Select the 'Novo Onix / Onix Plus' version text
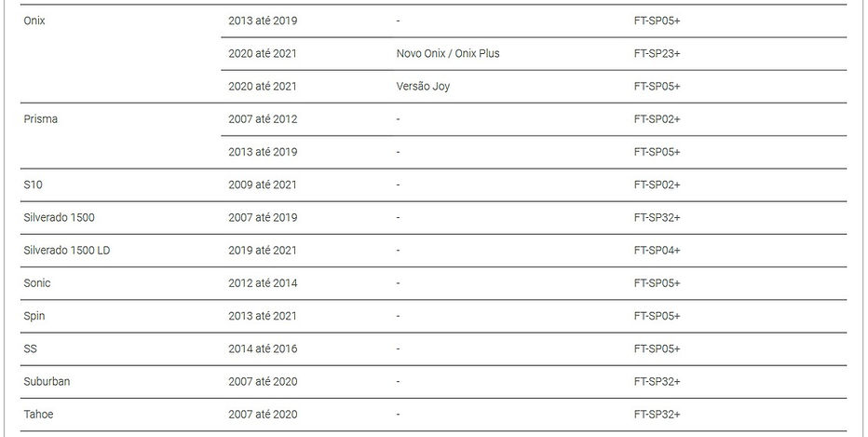This screenshot has height=437, width=868. click(x=447, y=53)
